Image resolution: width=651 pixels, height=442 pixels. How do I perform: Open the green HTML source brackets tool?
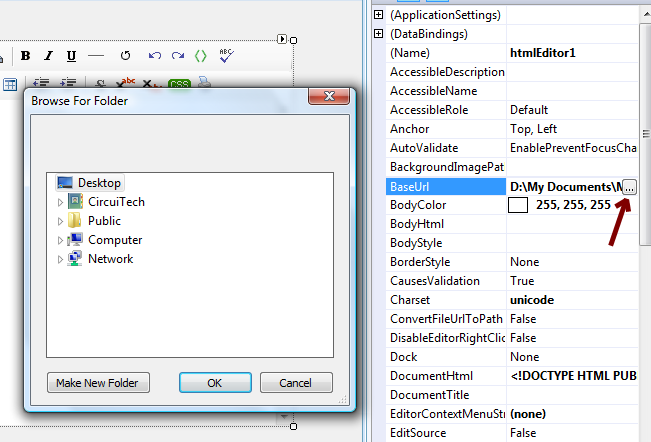[201, 56]
